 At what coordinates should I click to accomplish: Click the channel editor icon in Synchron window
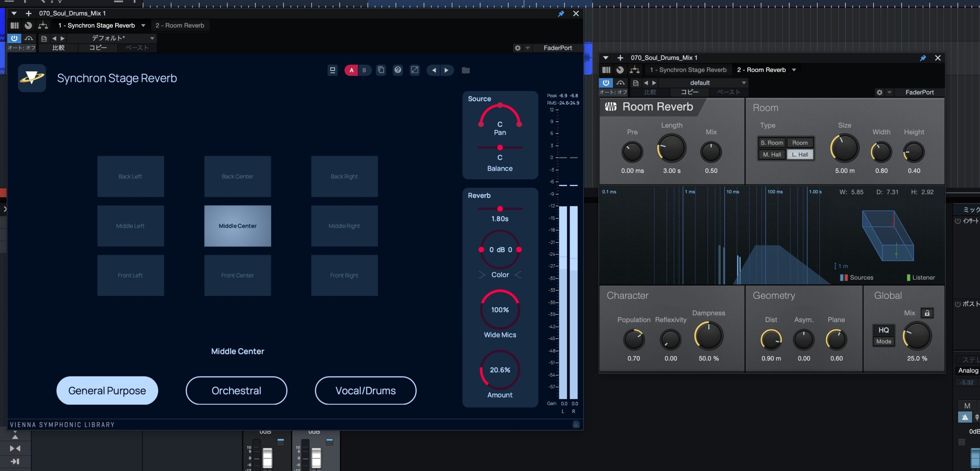(15, 25)
